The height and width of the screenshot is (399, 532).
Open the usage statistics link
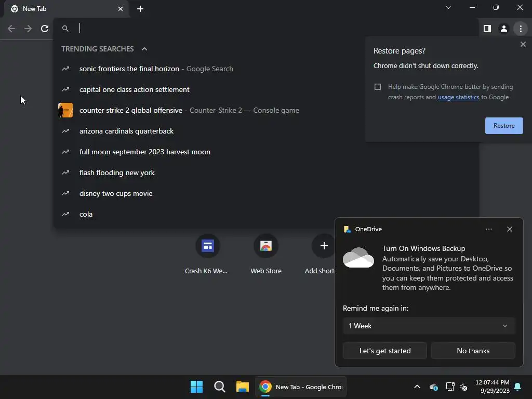(458, 97)
